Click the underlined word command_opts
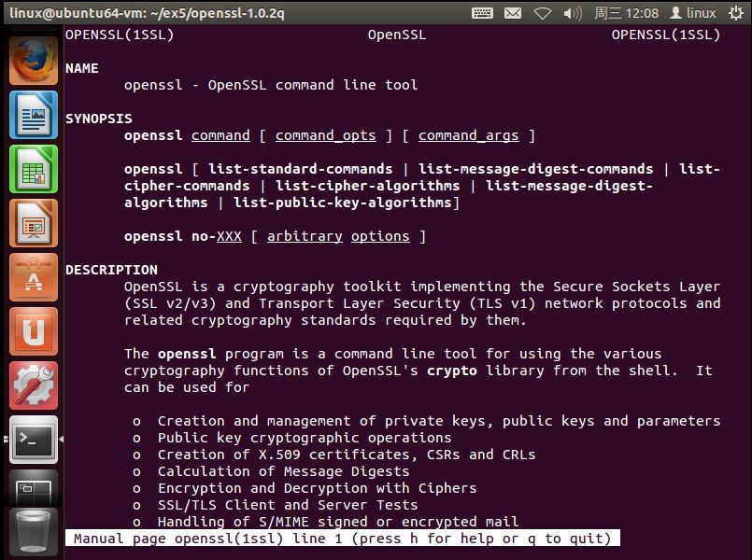752x560 pixels. (326, 135)
